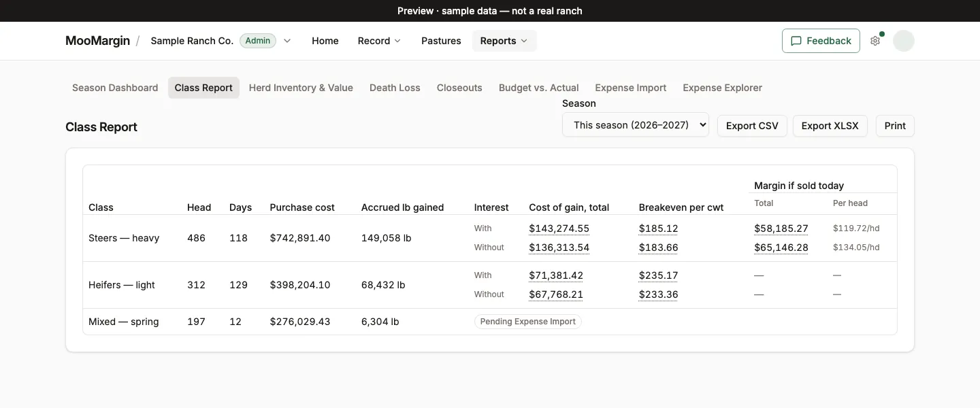Click the user avatar circle
The image size is (980, 408).
[904, 41]
